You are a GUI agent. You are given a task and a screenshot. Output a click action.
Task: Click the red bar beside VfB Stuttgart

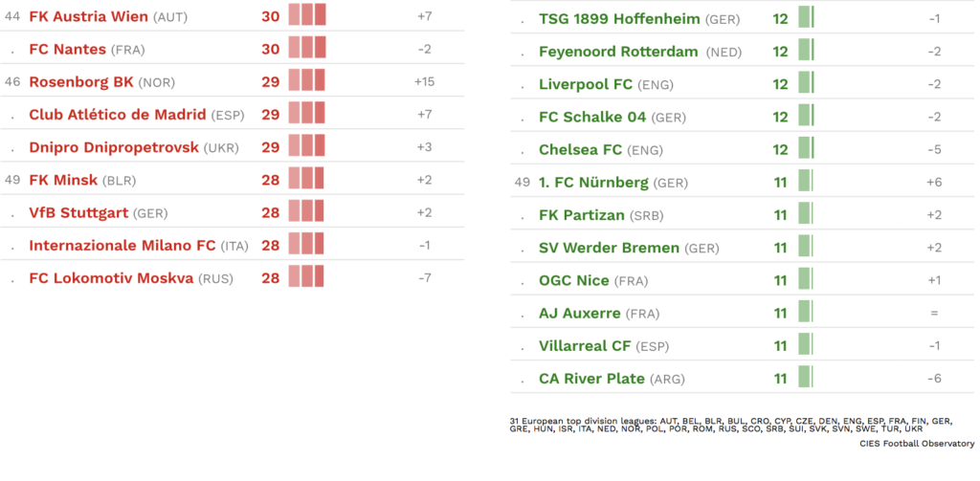tap(306, 210)
